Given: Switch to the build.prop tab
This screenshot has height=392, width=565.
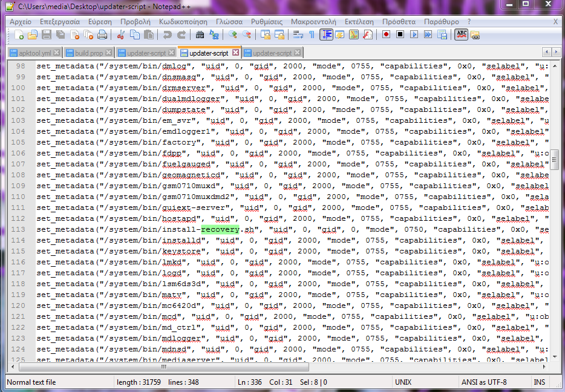Looking at the screenshot, I should [x=88, y=53].
